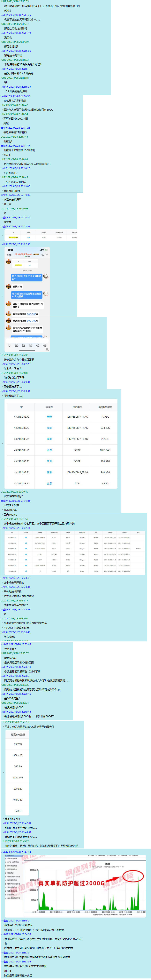Open 查看 link in 940.38G row of large table
The height and width of the screenshot is (980, 151).
(x=49, y=472)
